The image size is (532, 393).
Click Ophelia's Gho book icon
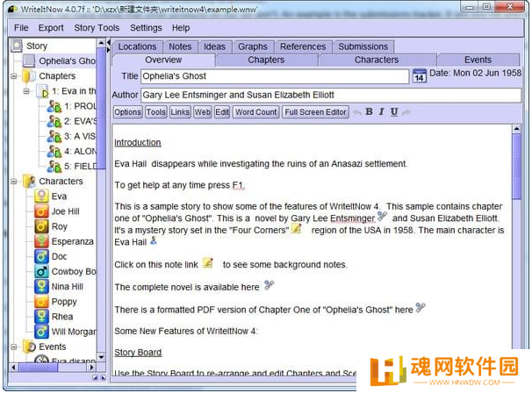click(x=29, y=61)
